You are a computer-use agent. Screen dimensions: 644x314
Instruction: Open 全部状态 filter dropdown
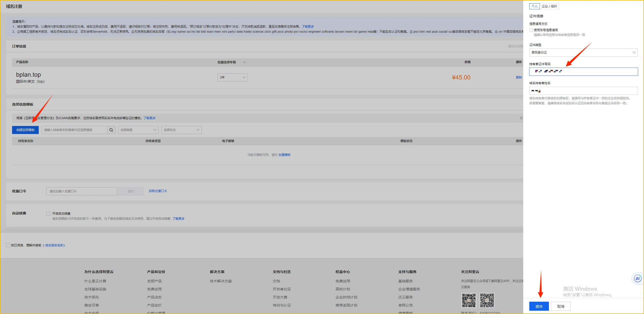pyautogui.click(x=181, y=130)
